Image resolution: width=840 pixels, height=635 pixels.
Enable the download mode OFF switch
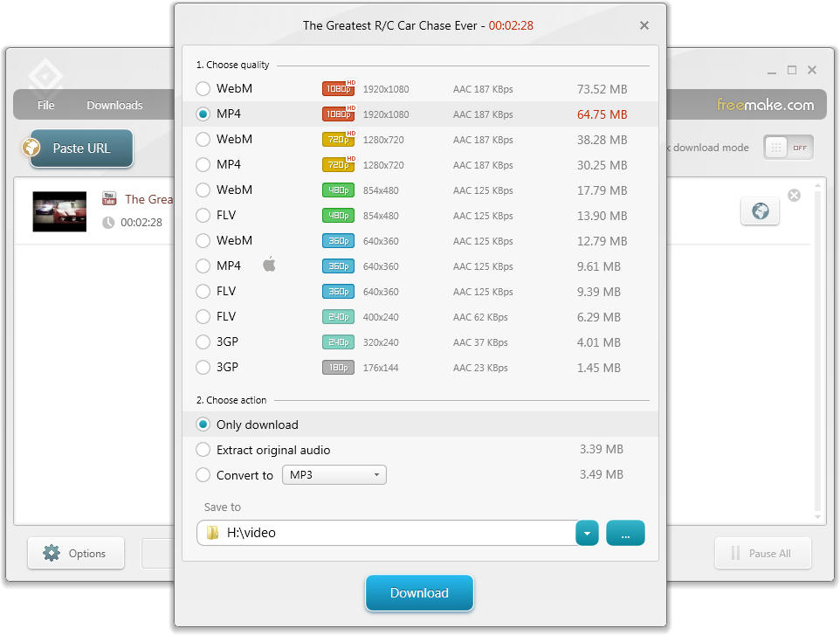(x=788, y=147)
